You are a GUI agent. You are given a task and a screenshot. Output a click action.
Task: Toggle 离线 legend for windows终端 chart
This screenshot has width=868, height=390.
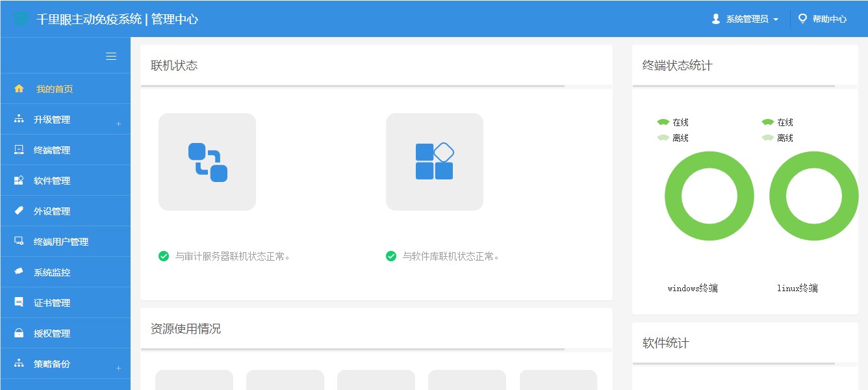point(672,138)
